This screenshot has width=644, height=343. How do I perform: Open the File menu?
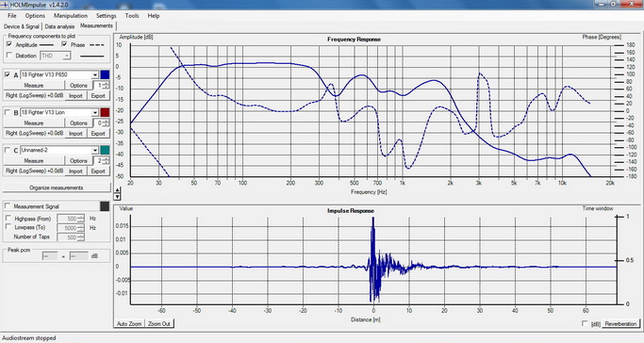pyautogui.click(x=12, y=16)
